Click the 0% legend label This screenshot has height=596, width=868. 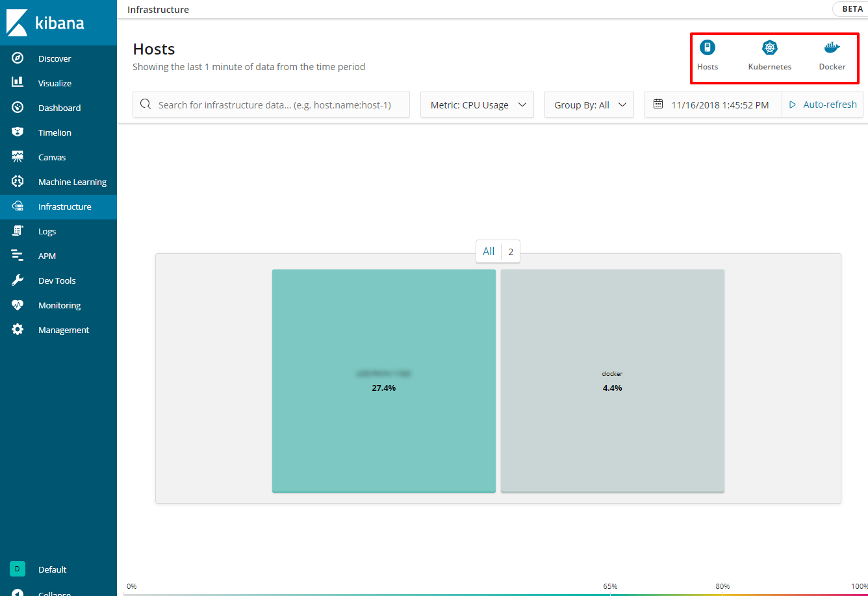click(x=132, y=586)
